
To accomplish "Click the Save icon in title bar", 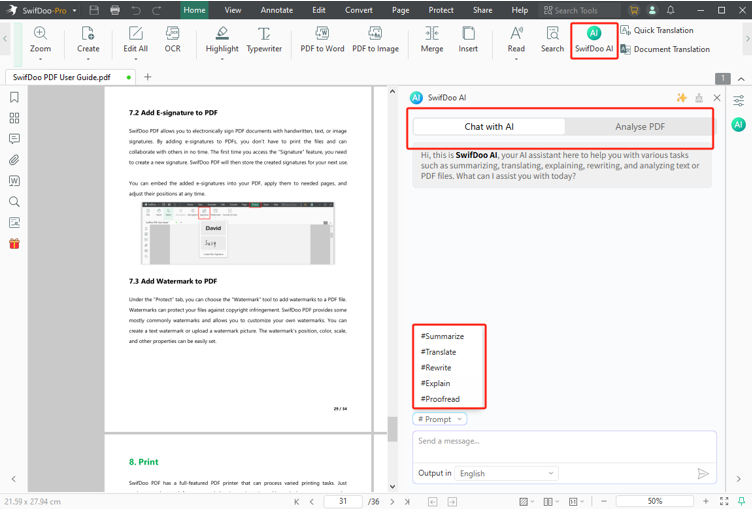I will coord(94,10).
